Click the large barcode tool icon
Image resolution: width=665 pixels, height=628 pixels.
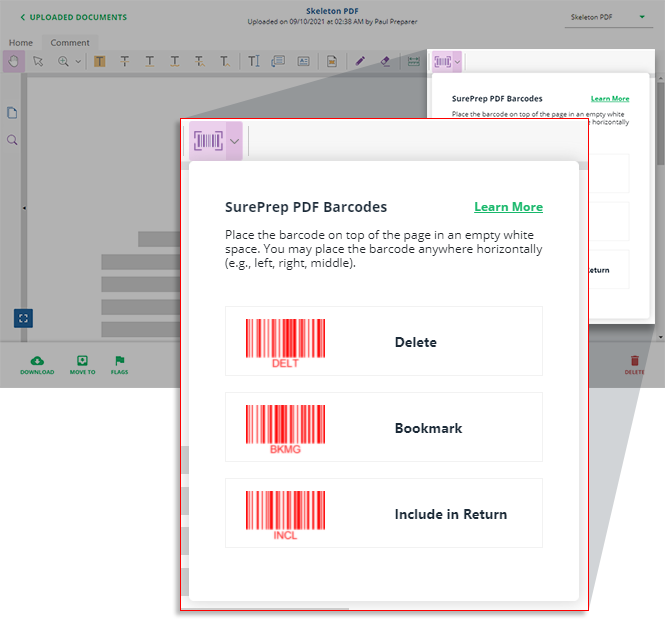[208, 141]
